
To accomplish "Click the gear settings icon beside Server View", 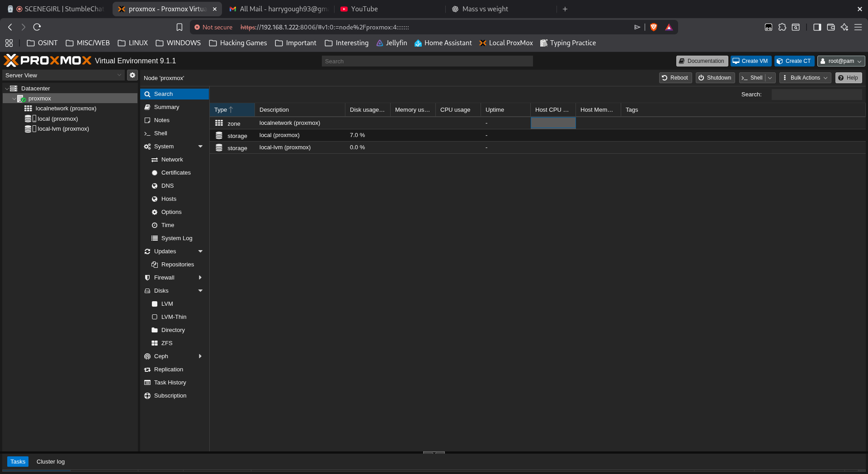I will (x=132, y=75).
